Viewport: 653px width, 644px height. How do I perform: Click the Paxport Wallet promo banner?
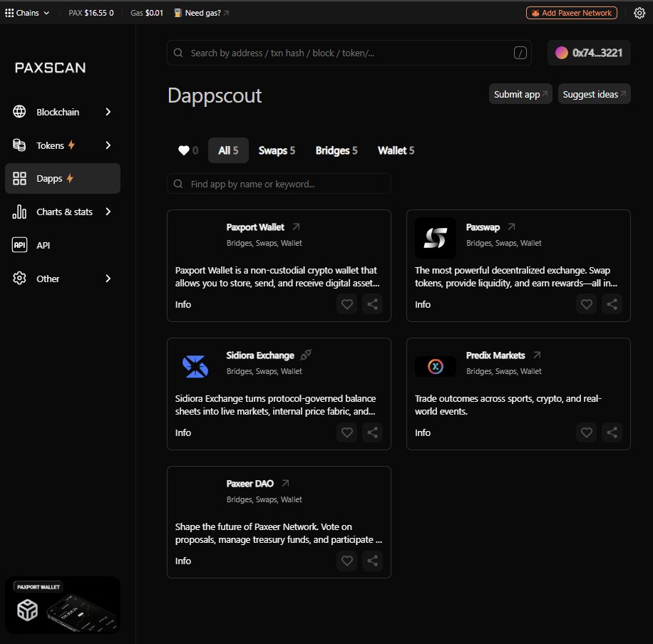tap(63, 606)
